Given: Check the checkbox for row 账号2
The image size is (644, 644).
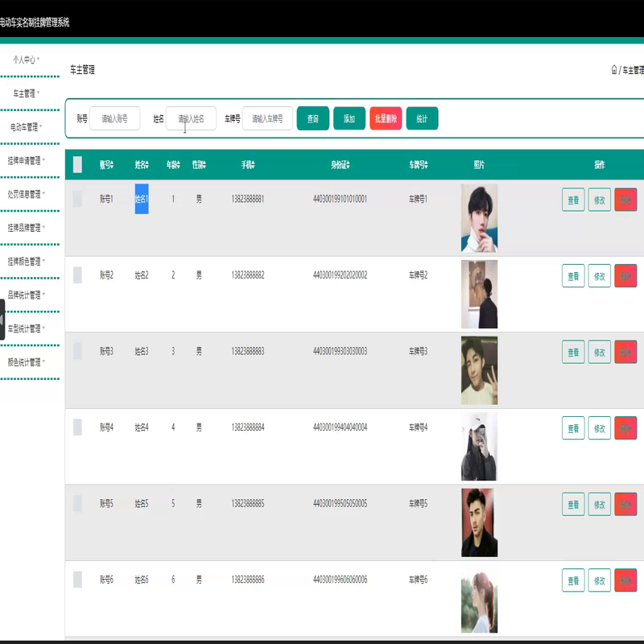Looking at the screenshot, I should click(x=77, y=275).
